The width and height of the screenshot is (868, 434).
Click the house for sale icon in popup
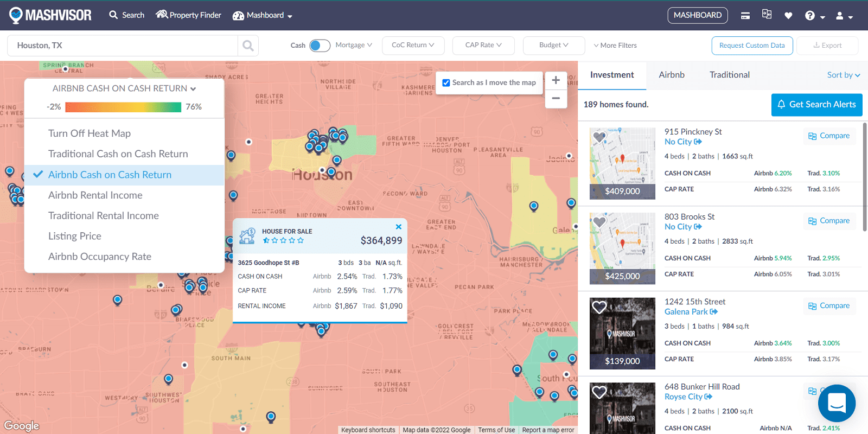[x=247, y=235]
